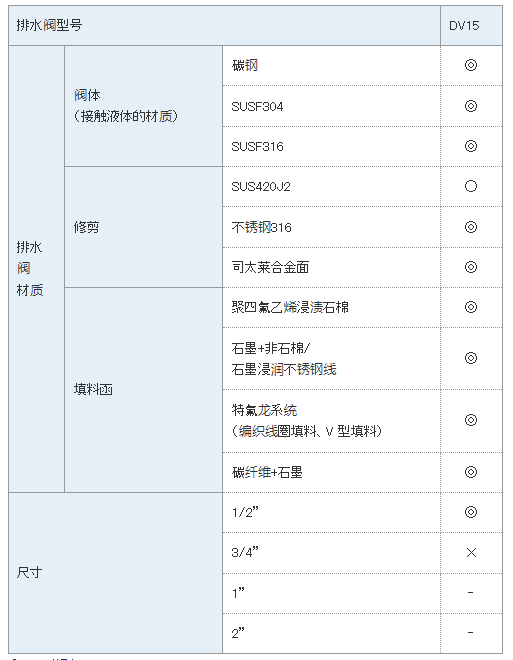The image size is (513, 660).
Task: Select the 尺寸 row header
Action: pos(115,572)
